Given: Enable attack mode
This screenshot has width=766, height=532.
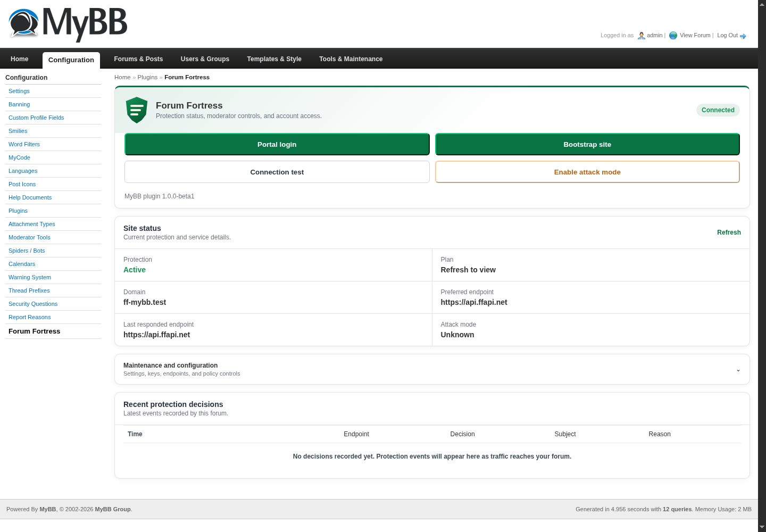Looking at the screenshot, I should pos(587,172).
